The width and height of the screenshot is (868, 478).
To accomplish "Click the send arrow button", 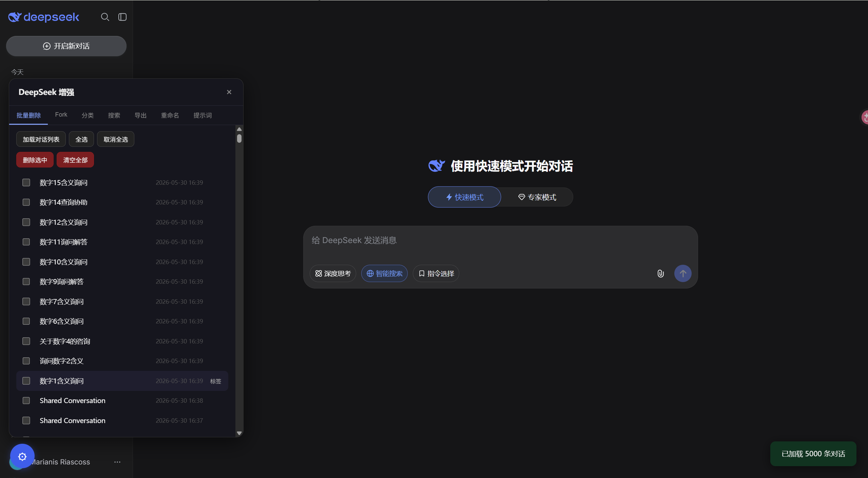I will point(683,274).
